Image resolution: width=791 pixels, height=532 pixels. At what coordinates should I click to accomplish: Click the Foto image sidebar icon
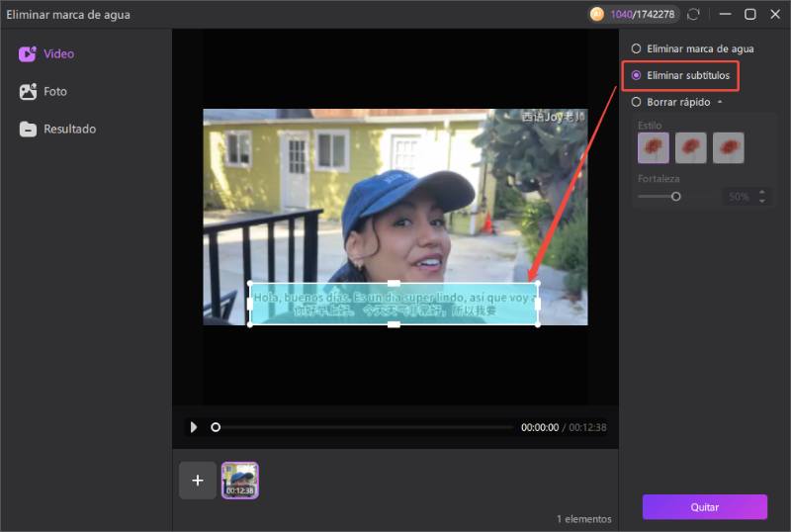pos(28,92)
